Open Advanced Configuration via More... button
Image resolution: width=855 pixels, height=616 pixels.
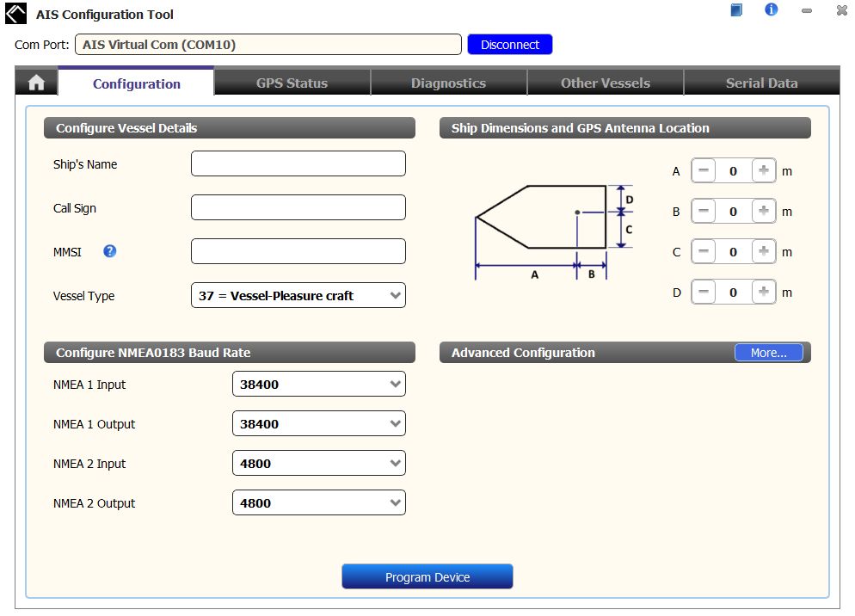pos(768,353)
